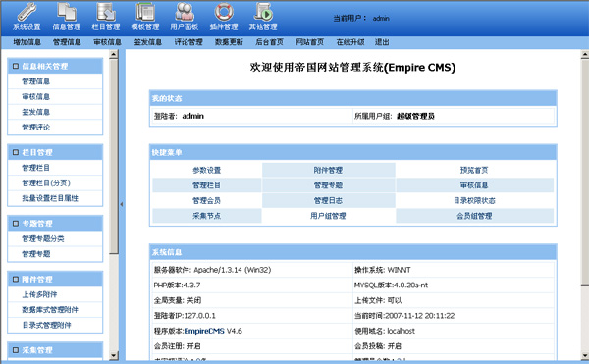The width and height of the screenshot is (589, 364).
Task: Click the 当前时间 2007-11-12 20:11:22 value
Action: pos(419,316)
